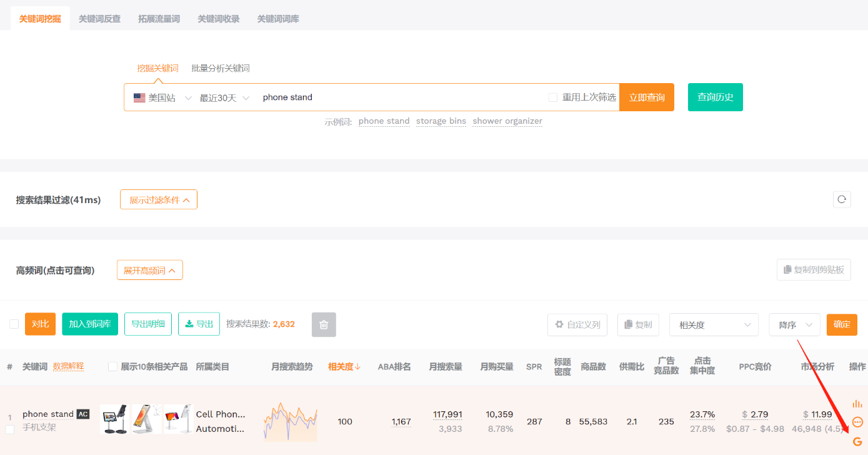Image resolution: width=868 pixels, height=455 pixels.
Task: Open the 最近30天 time range dropdown
Action: (x=224, y=97)
